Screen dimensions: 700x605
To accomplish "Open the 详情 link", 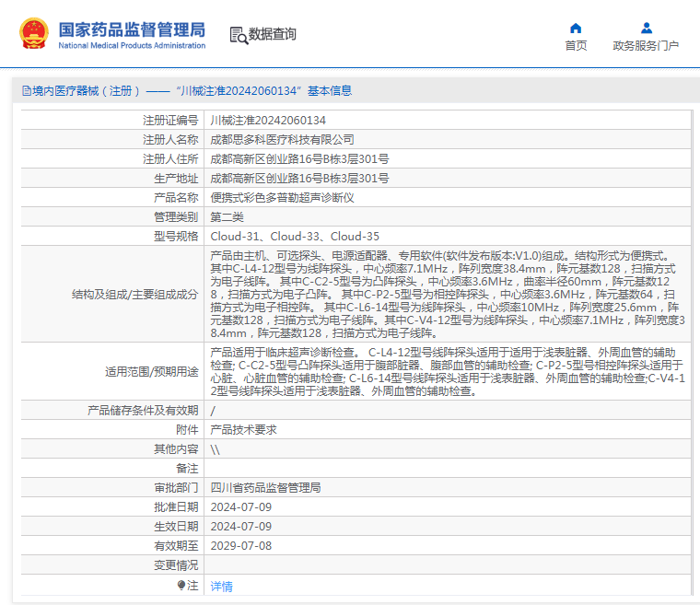I will coord(221,586).
